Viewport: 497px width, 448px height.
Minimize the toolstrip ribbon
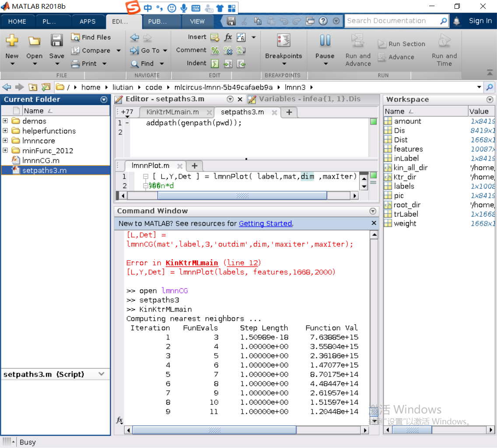tap(490, 73)
